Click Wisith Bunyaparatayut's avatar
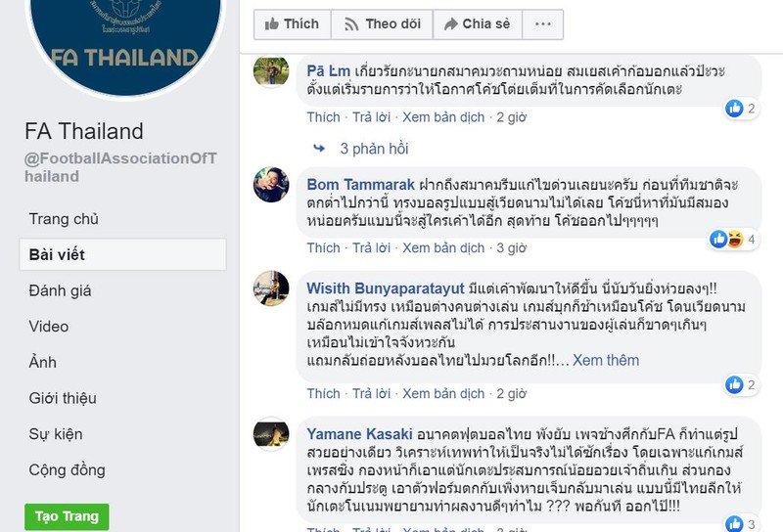Image resolution: width=783 pixels, height=532 pixels. click(271, 288)
